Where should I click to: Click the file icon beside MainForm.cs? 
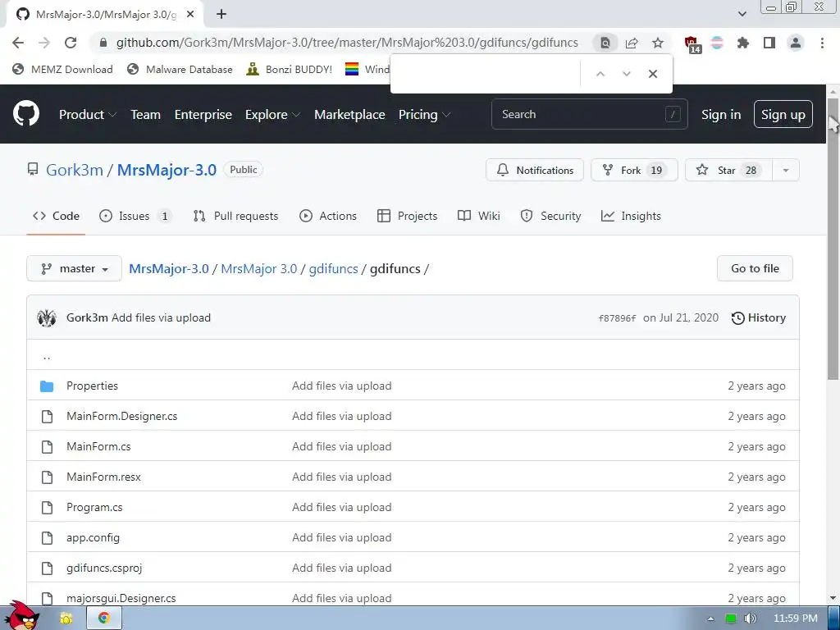47,447
